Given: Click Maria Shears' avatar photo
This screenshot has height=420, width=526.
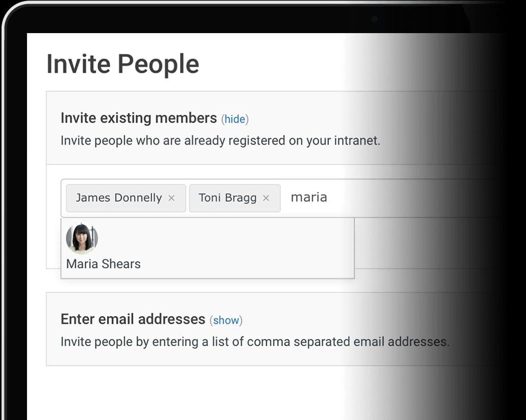Looking at the screenshot, I should (82, 238).
